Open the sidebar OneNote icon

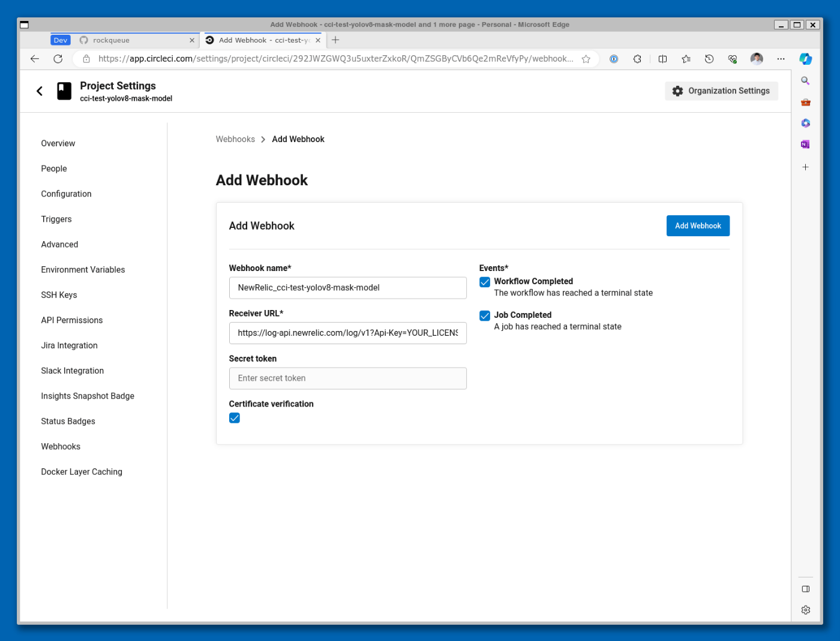click(x=805, y=145)
